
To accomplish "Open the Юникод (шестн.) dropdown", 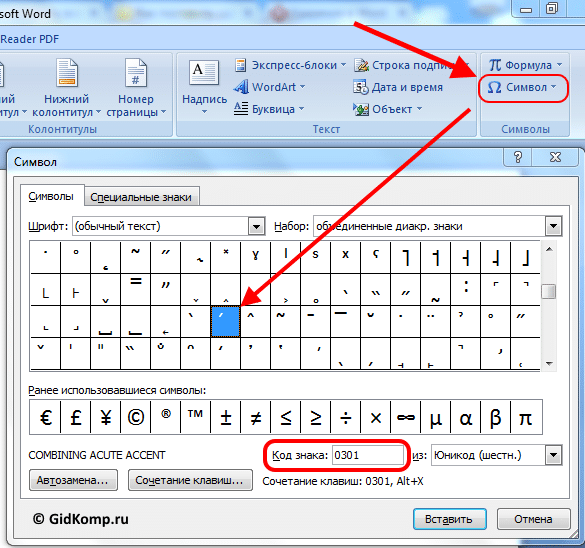I will [x=553, y=455].
